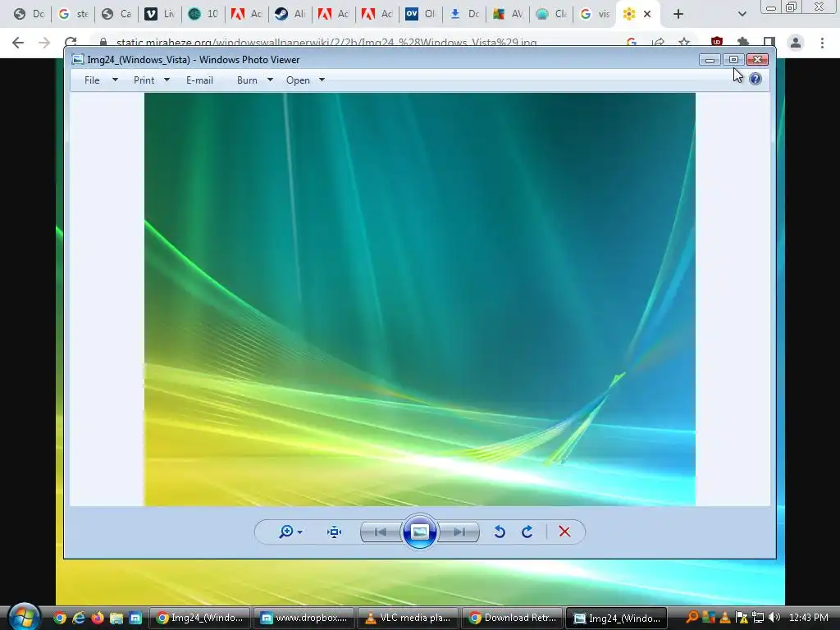Switch to the 'ste' Google tab
Screen dimensions: 840x630
click(73, 14)
